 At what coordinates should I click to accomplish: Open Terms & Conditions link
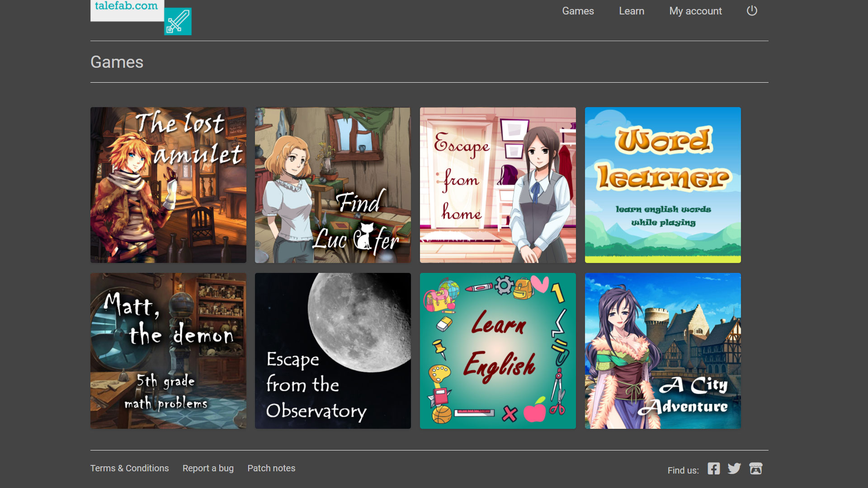tap(129, 468)
